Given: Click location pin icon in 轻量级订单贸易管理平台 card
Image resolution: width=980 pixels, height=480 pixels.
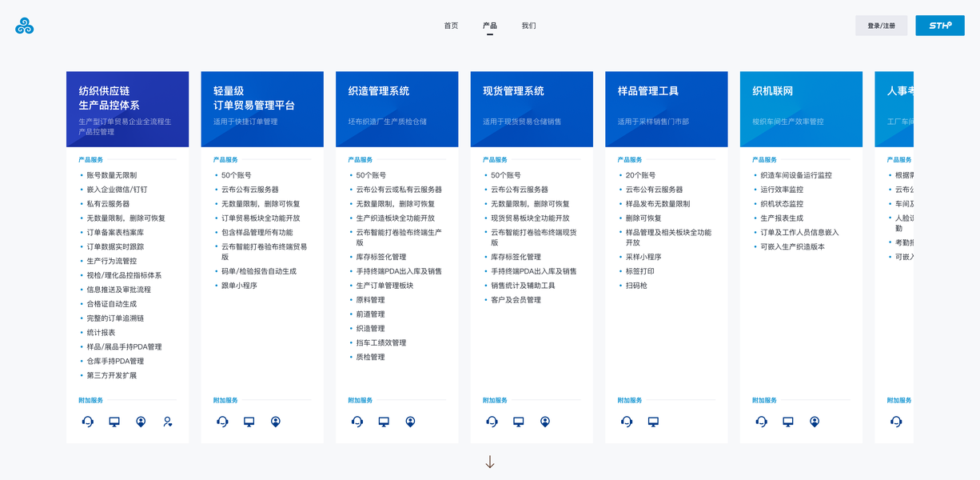Looking at the screenshot, I should [275, 422].
